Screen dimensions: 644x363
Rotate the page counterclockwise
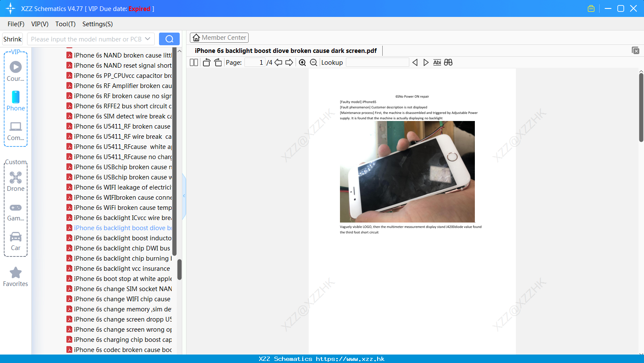point(206,63)
